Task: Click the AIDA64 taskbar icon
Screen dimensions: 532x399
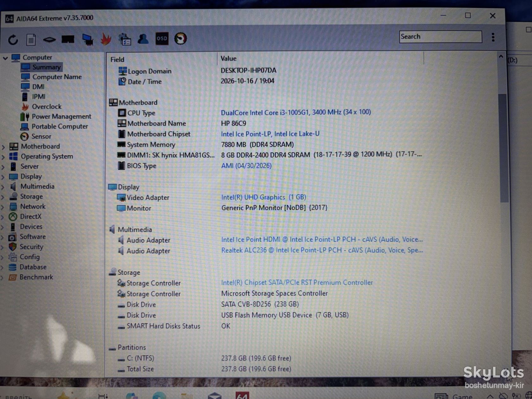Action: 242,396
